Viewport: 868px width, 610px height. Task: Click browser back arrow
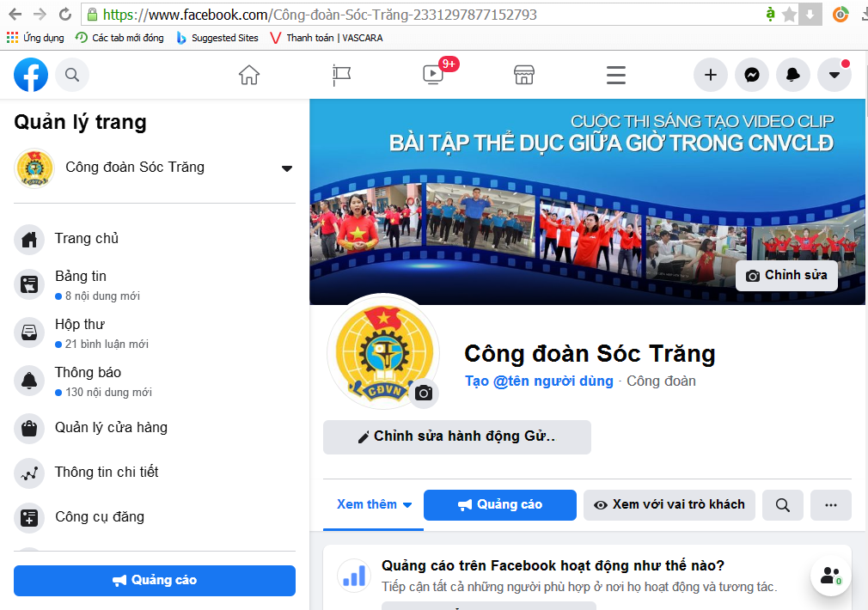[15, 15]
